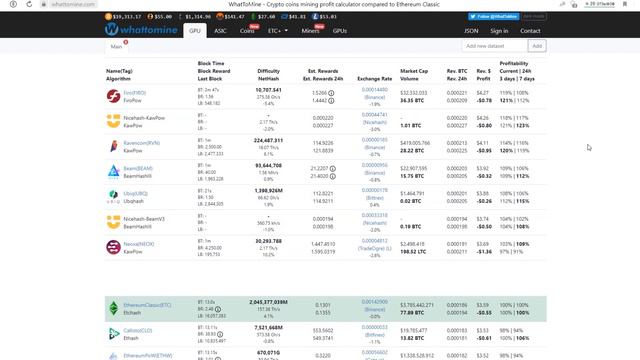
Task: Click Firo's 0.00014480 Binance exchange rate
Action: (x=374, y=93)
